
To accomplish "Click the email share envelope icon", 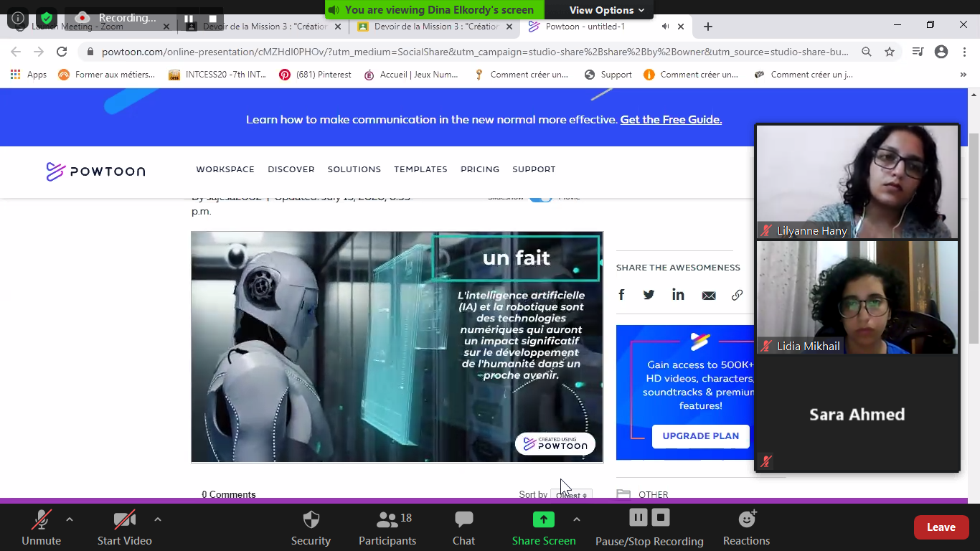I will pos(709,296).
